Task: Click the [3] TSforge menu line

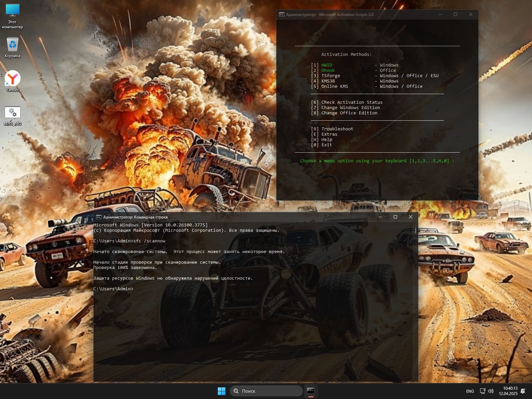Action: point(375,76)
